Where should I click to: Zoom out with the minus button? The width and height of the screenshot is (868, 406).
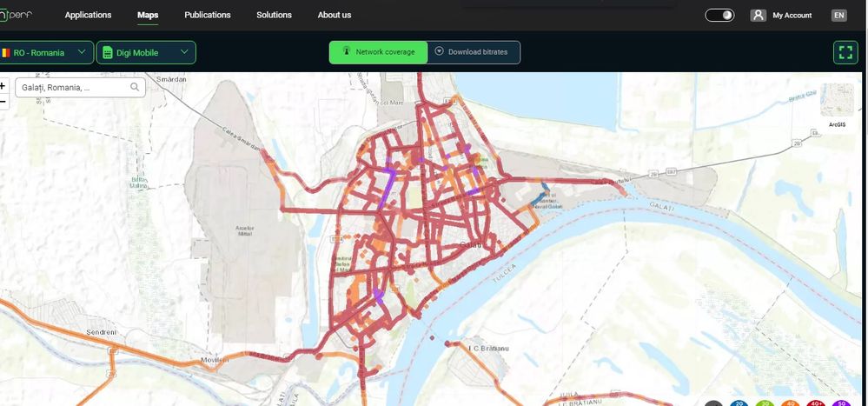(3, 102)
